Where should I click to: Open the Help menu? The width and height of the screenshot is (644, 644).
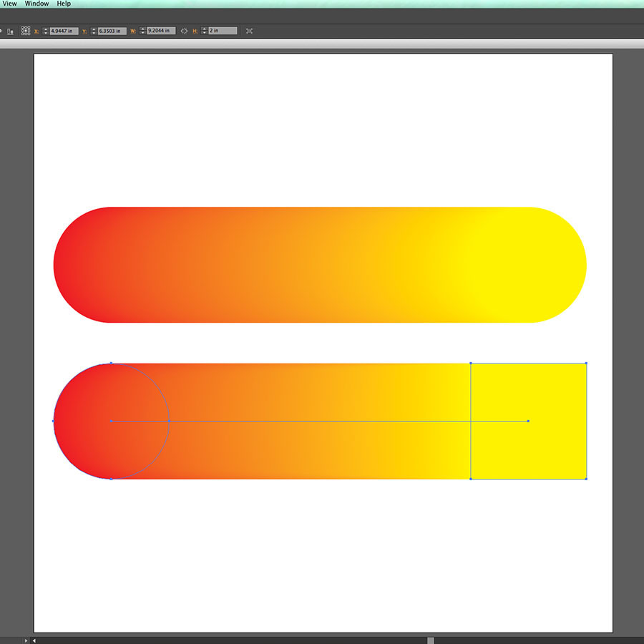click(63, 4)
